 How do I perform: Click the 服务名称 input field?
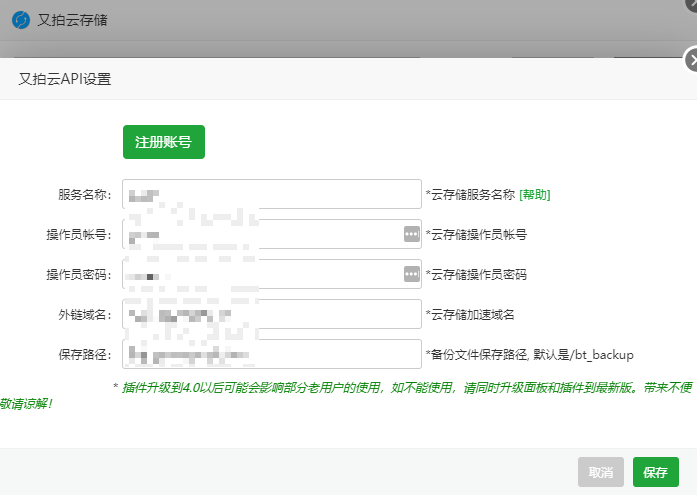point(272,194)
